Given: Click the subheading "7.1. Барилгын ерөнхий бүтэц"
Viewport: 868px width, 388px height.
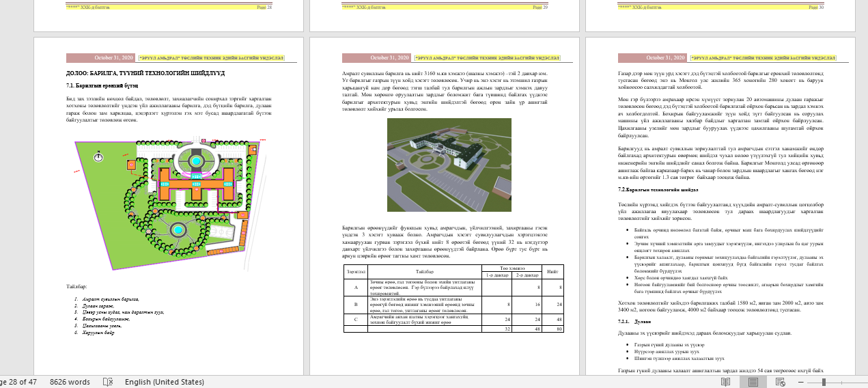Looking at the screenshot, I should tap(102, 85).
